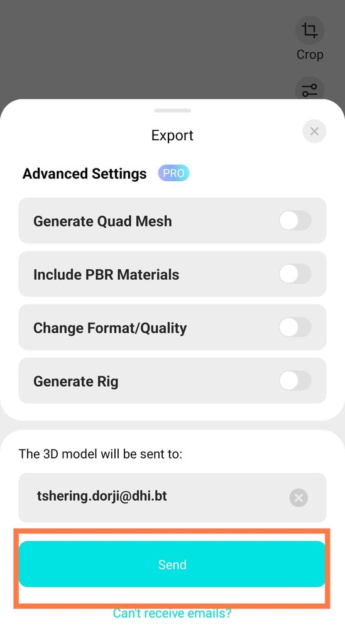The image size is (345, 644).
Task: Enable the Generate Quad Mesh switch
Action: coord(295,221)
